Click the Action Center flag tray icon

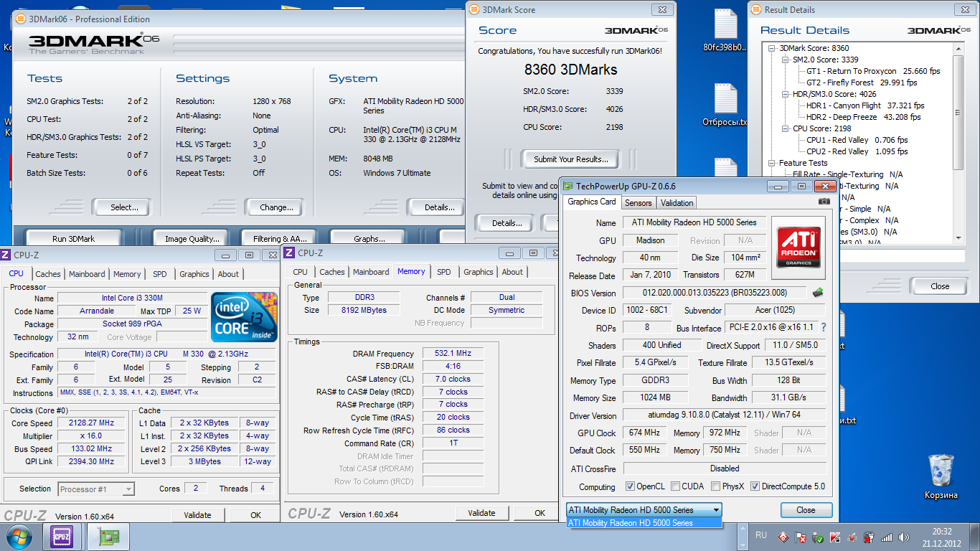(801, 537)
